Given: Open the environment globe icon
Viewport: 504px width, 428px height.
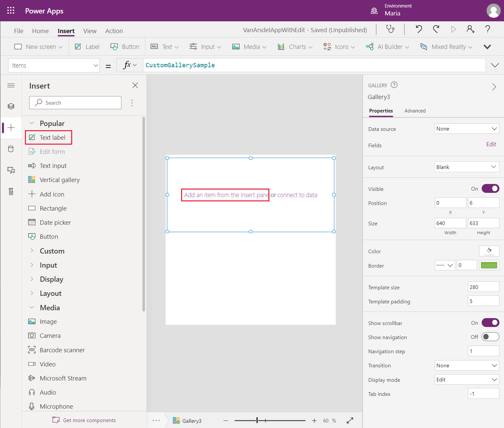Looking at the screenshot, I should 374,11.
